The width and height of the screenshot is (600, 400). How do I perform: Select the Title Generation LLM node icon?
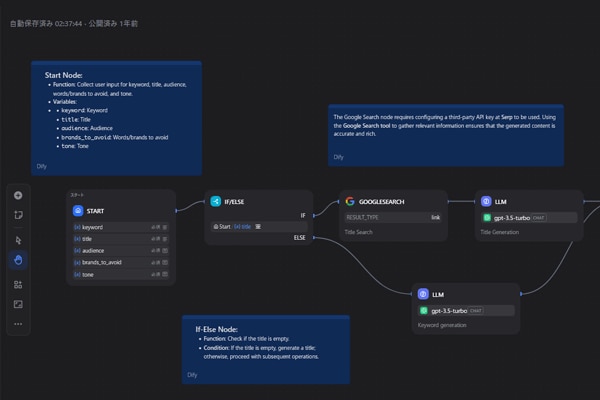tap(486, 201)
